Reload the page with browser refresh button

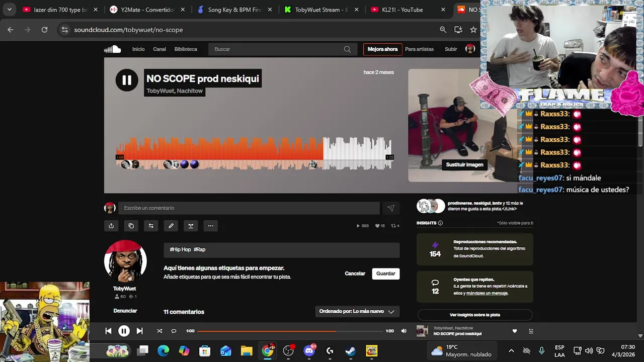pyautogui.click(x=44, y=30)
